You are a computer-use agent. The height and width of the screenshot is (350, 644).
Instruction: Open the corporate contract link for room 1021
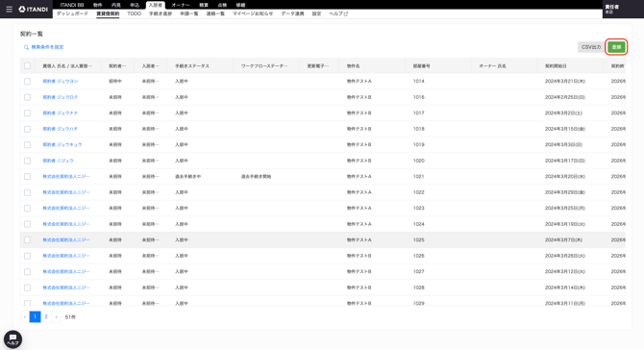(x=66, y=177)
